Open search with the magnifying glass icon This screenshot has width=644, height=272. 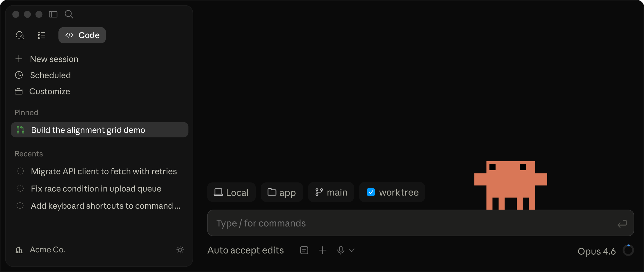click(69, 14)
